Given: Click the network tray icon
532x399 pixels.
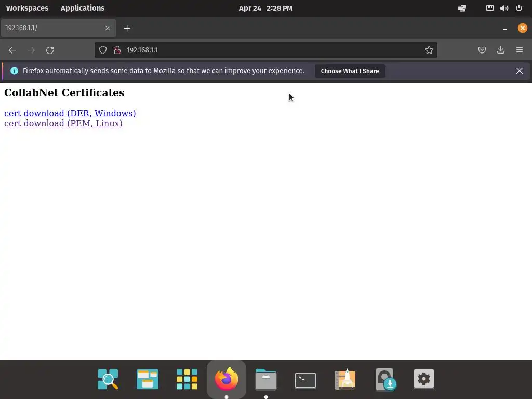Looking at the screenshot, I should click(x=489, y=8).
